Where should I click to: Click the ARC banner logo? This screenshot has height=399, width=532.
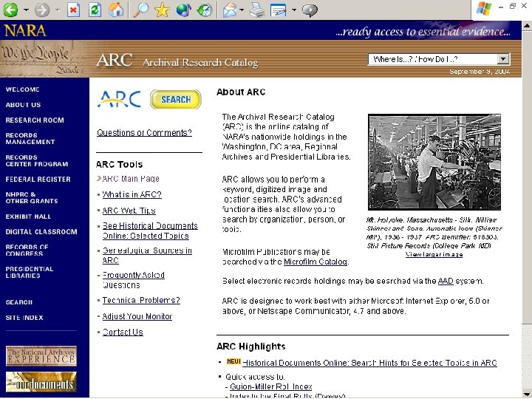click(x=115, y=61)
